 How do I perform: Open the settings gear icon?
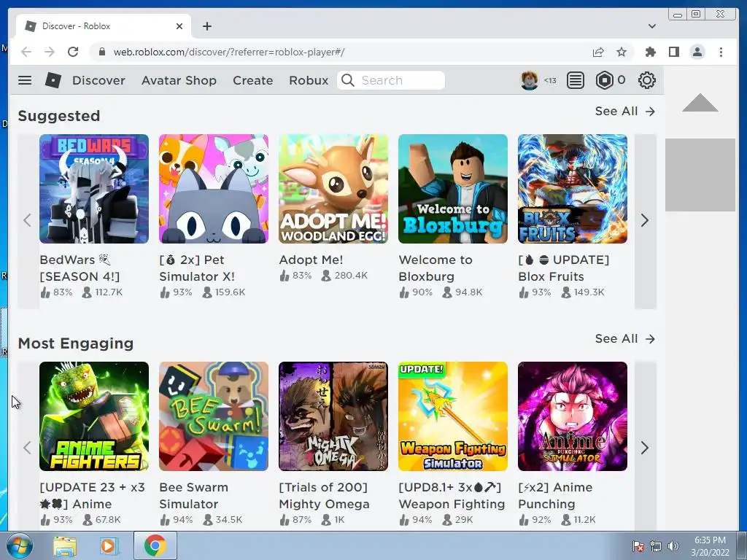click(646, 80)
